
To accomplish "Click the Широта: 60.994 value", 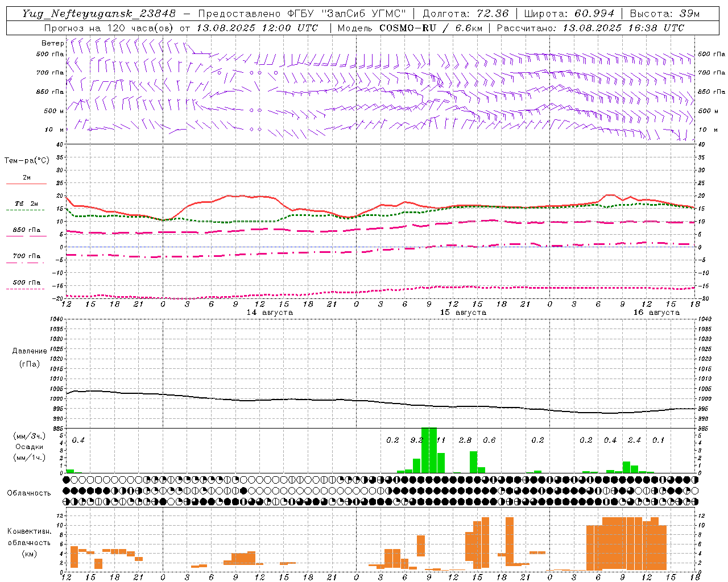I will tap(569, 14).
